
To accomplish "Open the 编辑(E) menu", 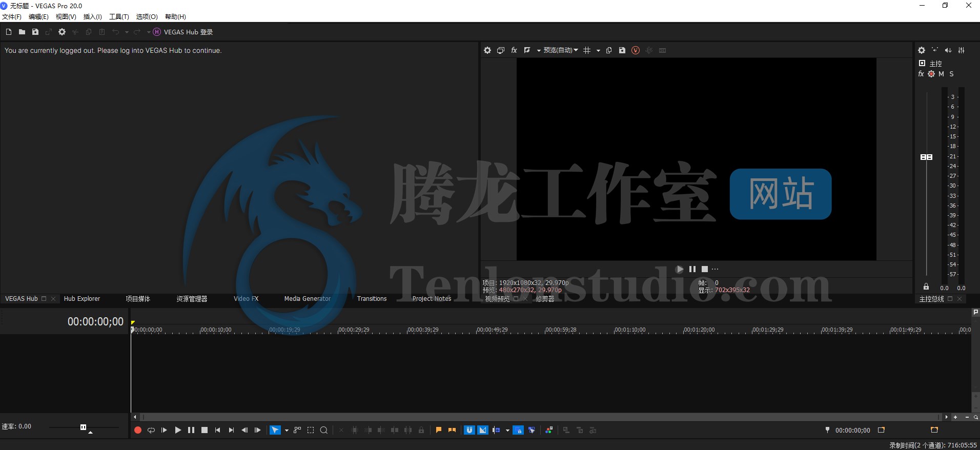I will [38, 17].
